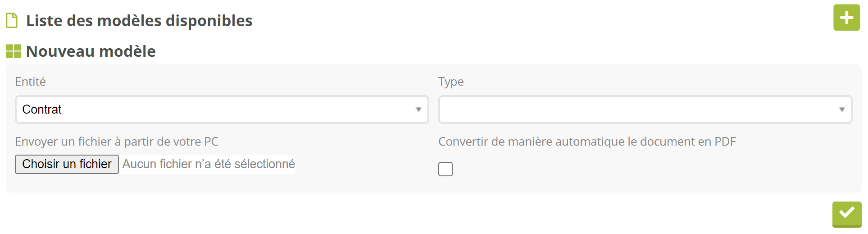Enable automatic PDF conversion checkbox
Screen dimensions: 868x234
[x=445, y=169]
